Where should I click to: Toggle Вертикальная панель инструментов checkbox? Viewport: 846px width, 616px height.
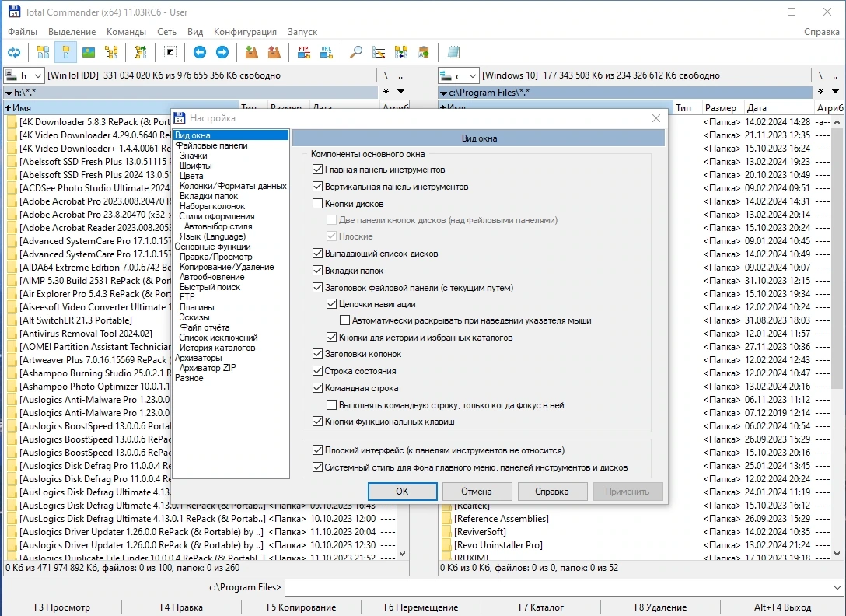tap(318, 187)
